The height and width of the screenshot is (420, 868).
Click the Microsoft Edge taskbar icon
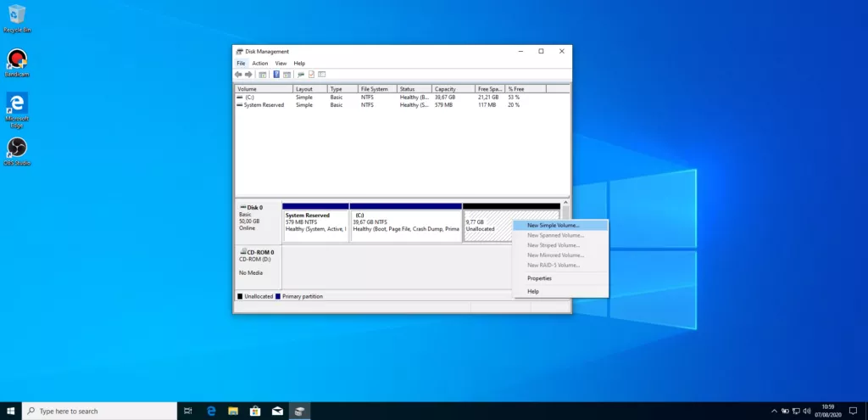pos(212,411)
